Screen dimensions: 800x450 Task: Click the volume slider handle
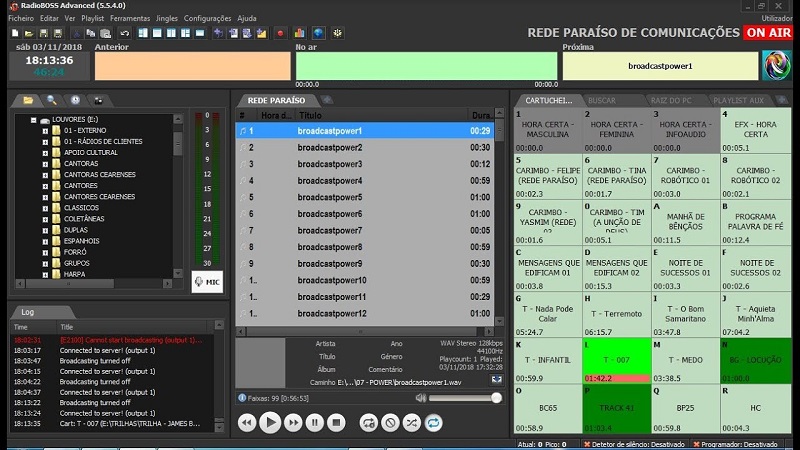tap(496, 398)
